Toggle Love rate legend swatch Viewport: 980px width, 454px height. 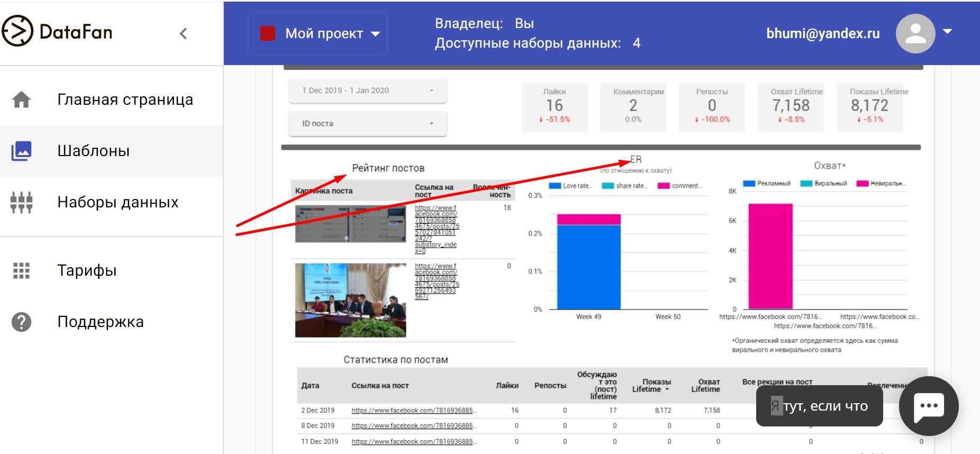pyautogui.click(x=555, y=186)
